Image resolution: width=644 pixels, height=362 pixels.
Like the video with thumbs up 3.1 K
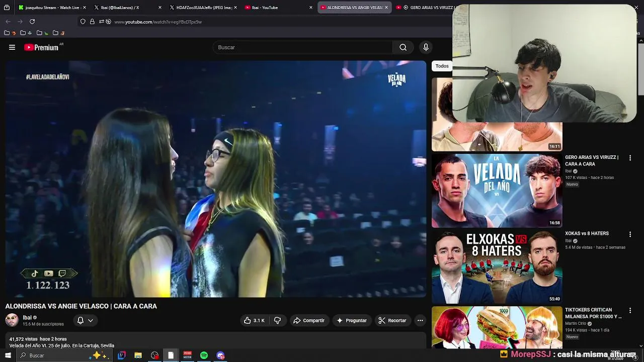(254, 320)
